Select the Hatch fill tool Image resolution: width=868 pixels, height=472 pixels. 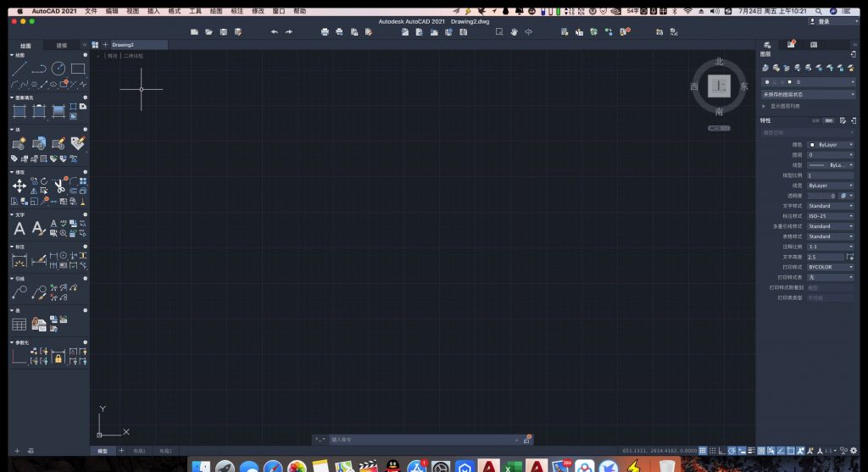(x=19, y=111)
